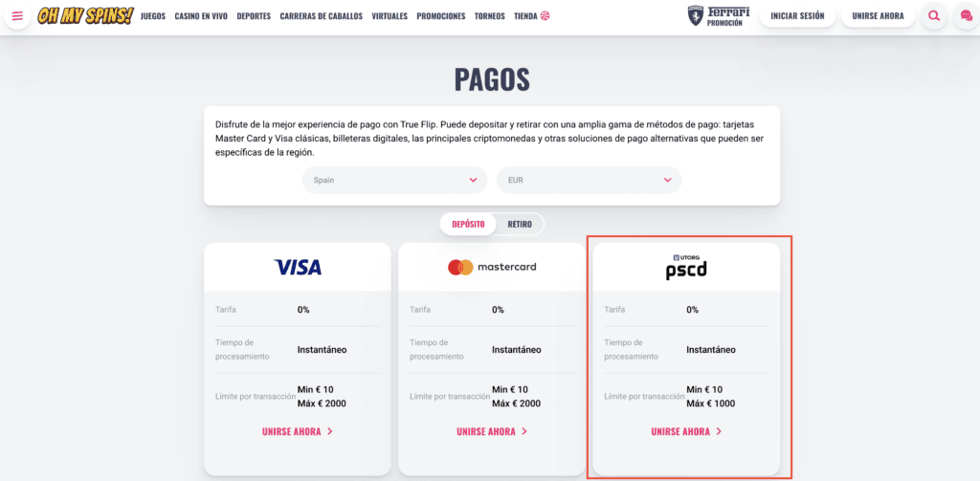The height and width of the screenshot is (481, 980).
Task: Expand the Spain country dropdown
Action: pyautogui.click(x=395, y=180)
